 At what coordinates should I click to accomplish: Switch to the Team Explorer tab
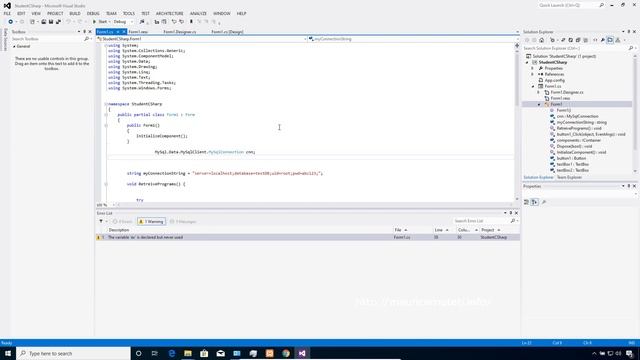tap(569, 178)
